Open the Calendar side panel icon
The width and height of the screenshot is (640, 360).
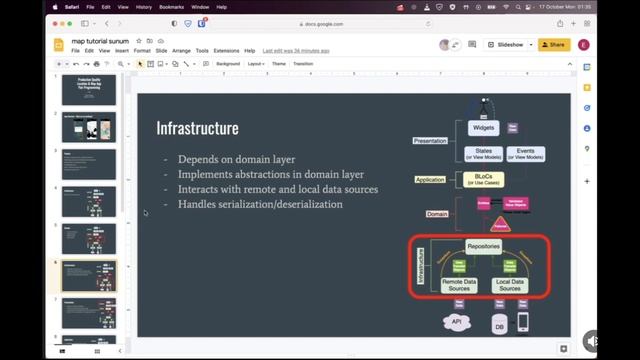coord(587,67)
